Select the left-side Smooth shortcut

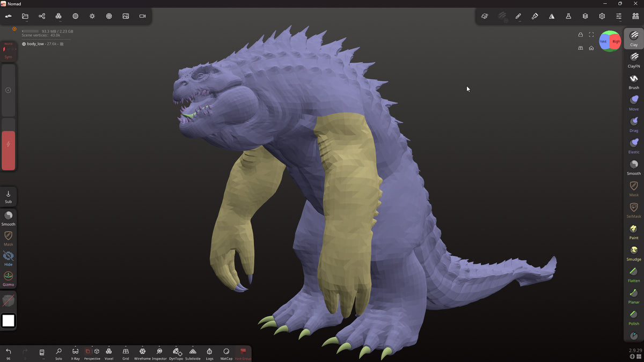[8, 218]
